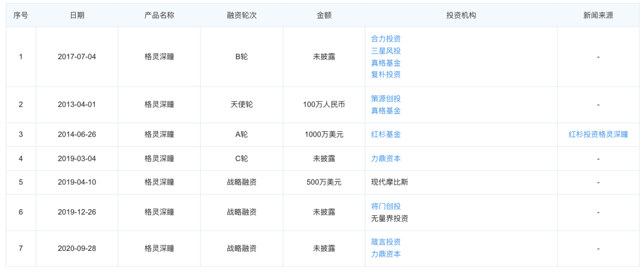644x273 pixels.
Task: Select serial number 7
Action: tap(21, 249)
